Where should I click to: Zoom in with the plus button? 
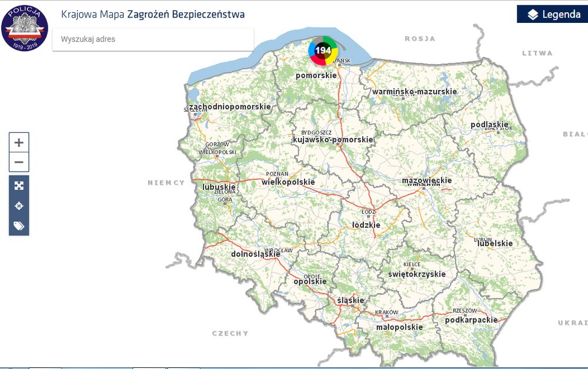19,142
